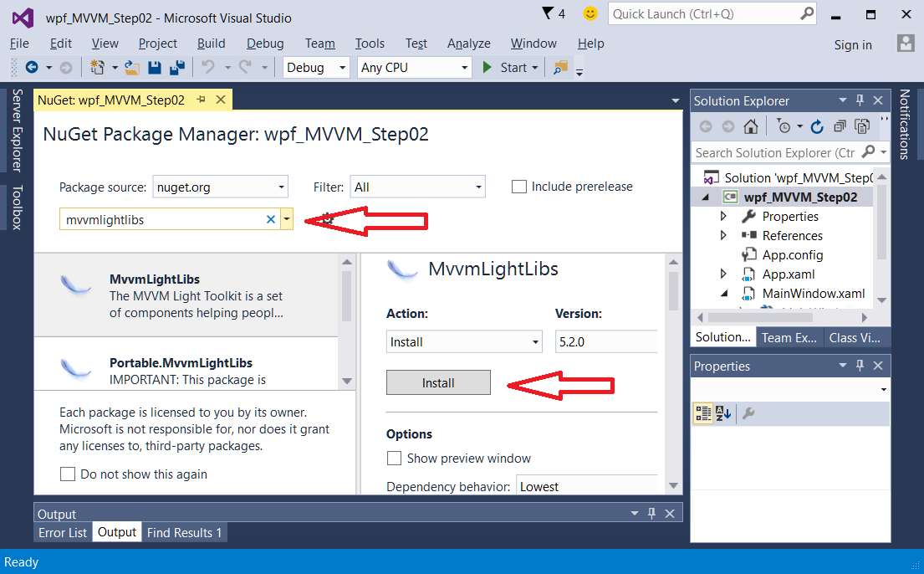Click the Install button

click(438, 383)
